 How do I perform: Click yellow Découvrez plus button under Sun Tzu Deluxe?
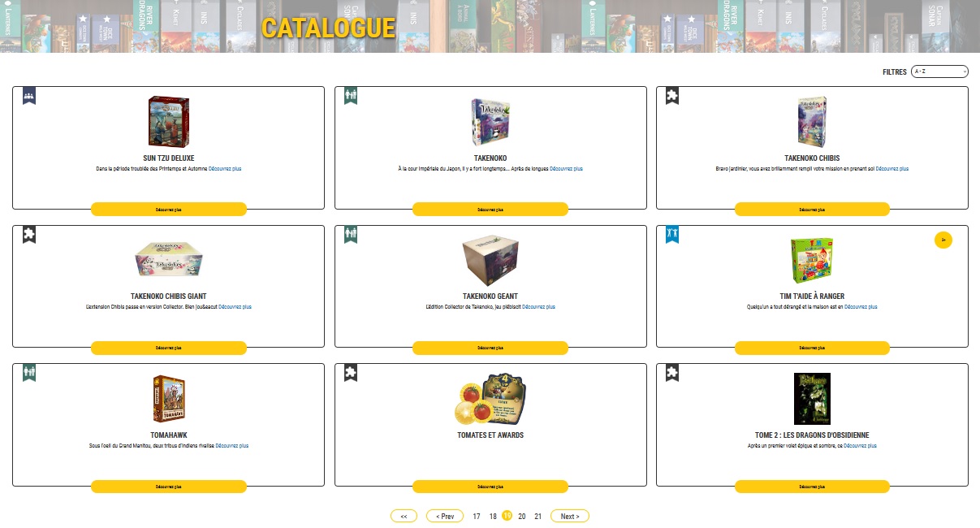click(x=169, y=210)
